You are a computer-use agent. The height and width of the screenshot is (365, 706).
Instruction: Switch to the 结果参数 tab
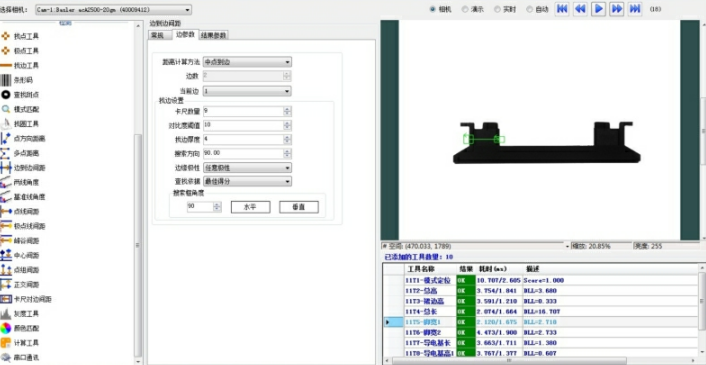point(214,35)
